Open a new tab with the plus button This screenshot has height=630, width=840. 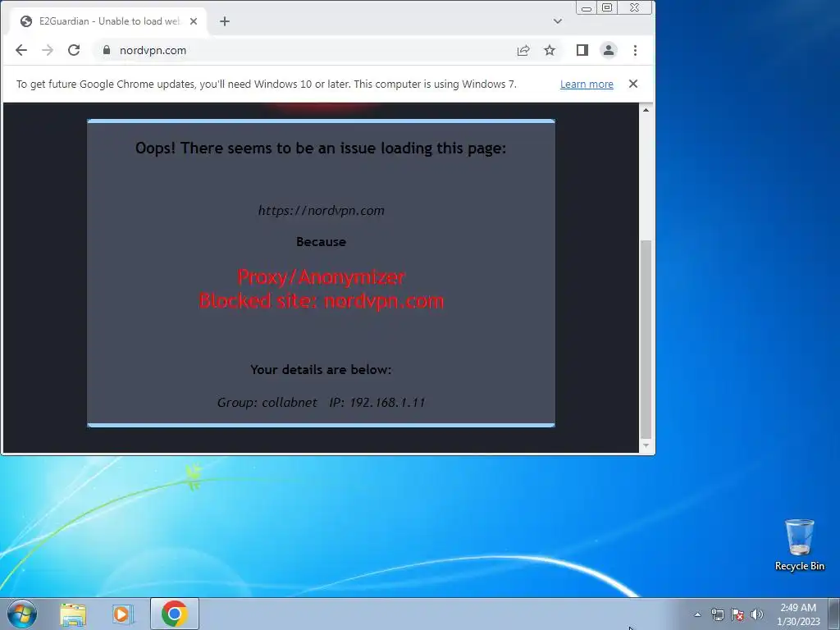click(225, 21)
